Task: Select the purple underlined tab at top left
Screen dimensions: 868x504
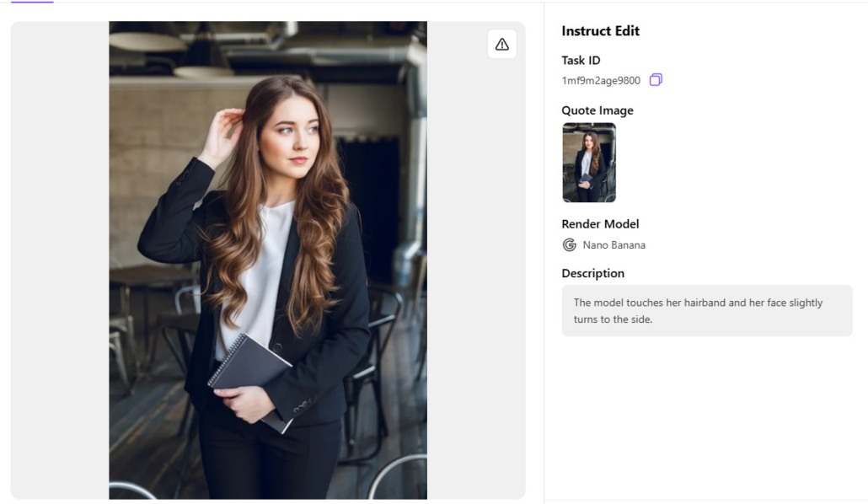Action: (32, 2)
